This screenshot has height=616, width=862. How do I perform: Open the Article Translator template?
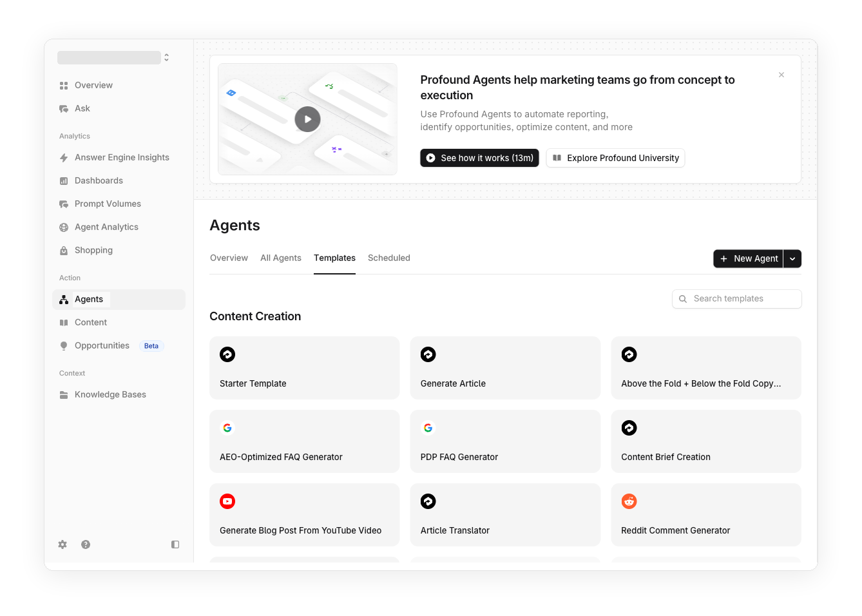click(505, 515)
